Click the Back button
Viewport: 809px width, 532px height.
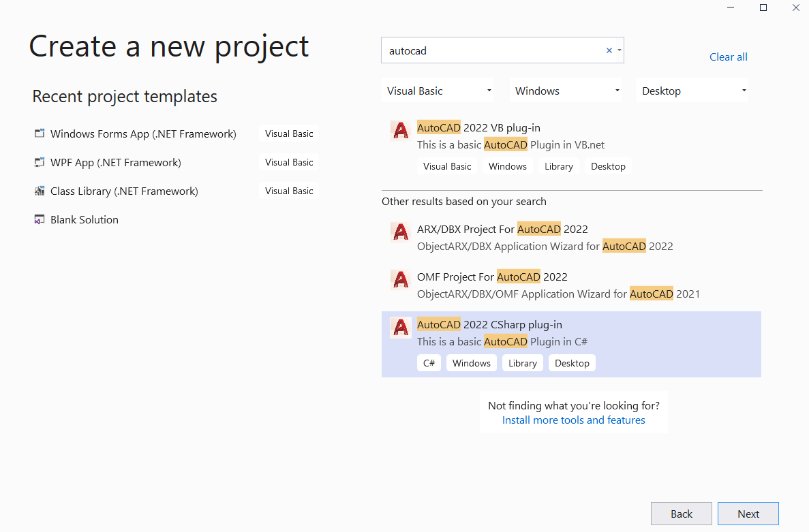(681, 514)
